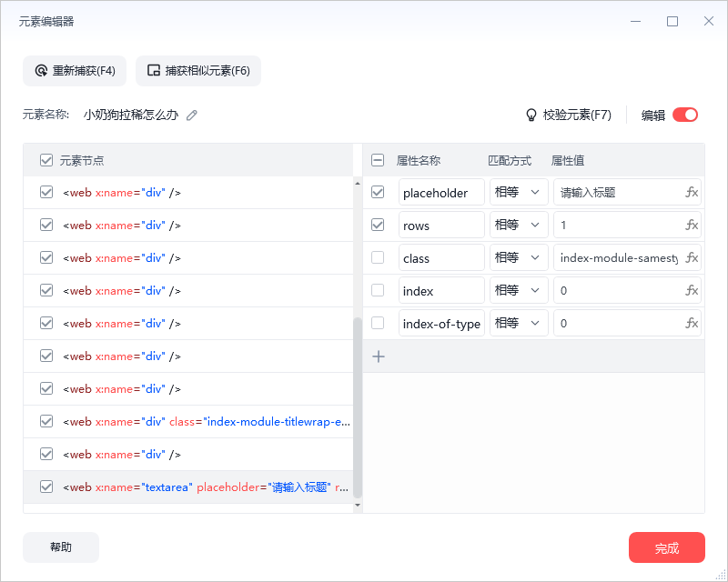Uncheck the placeholder attribute checkbox
728x582 pixels.
pyautogui.click(x=379, y=193)
